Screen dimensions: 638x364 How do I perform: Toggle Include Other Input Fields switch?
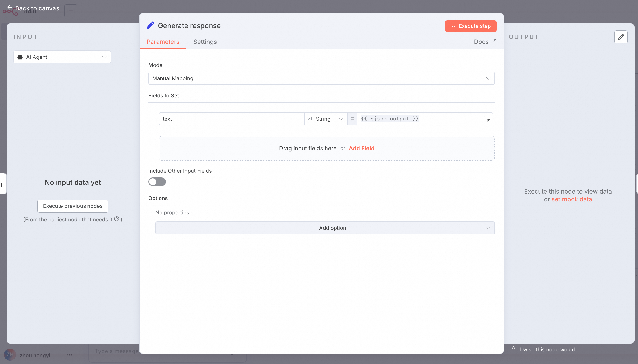pos(157,182)
